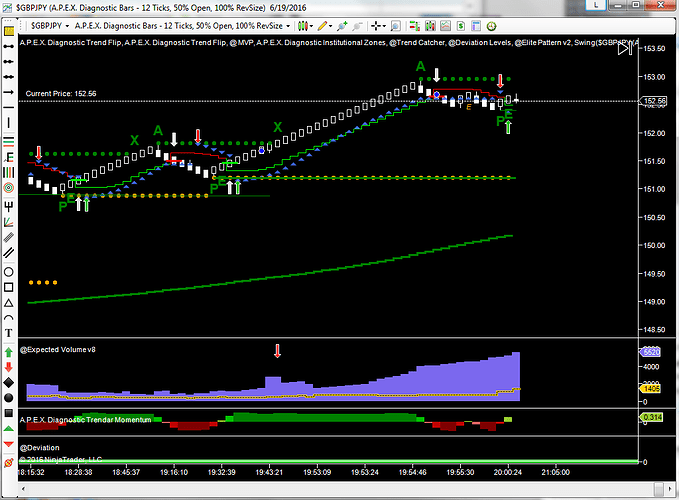Screen dimensions: 679x500
Task: Select the Fibonacci Circle tool
Action: click(x=8, y=188)
